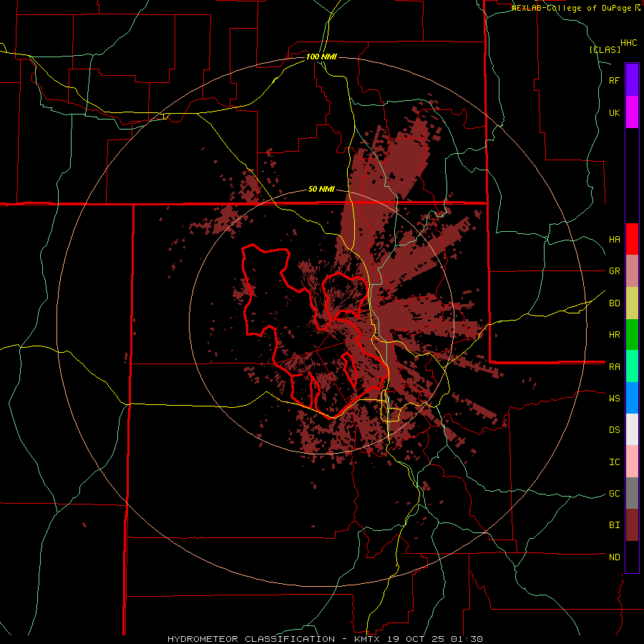Click the HHC product label

[629, 43]
